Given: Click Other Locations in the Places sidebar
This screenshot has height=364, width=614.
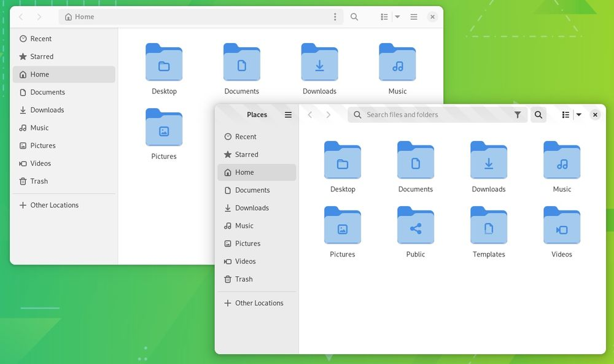Looking at the screenshot, I should pyautogui.click(x=258, y=303).
